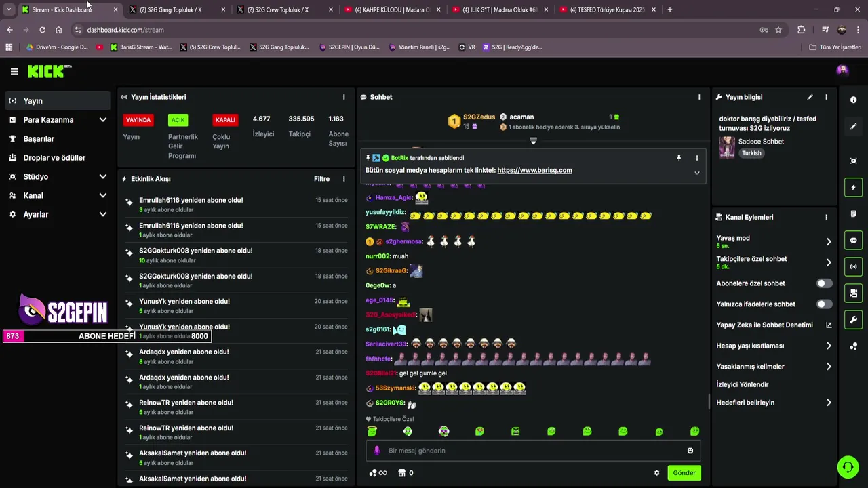Image resolution: width=868 pixels, height=488 pixels.
Task: Bookmark this page with star icon
Action: click(x=778, y=30)
